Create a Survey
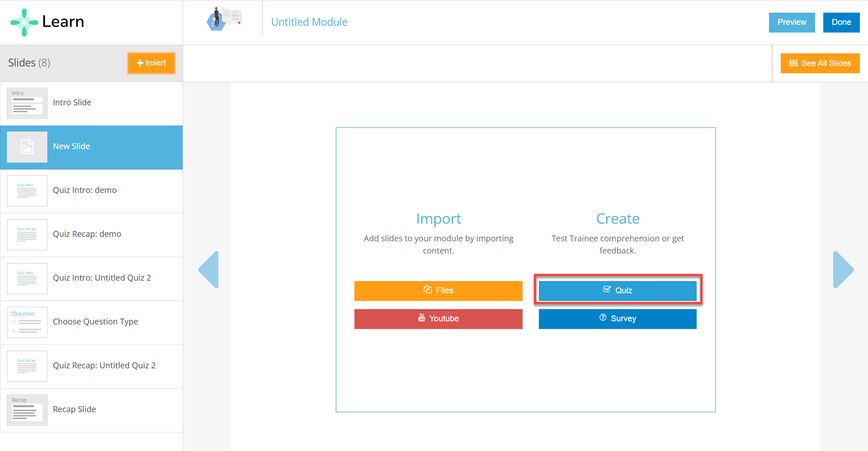This screenshot has height=451, width=868. tap(617, 318)
